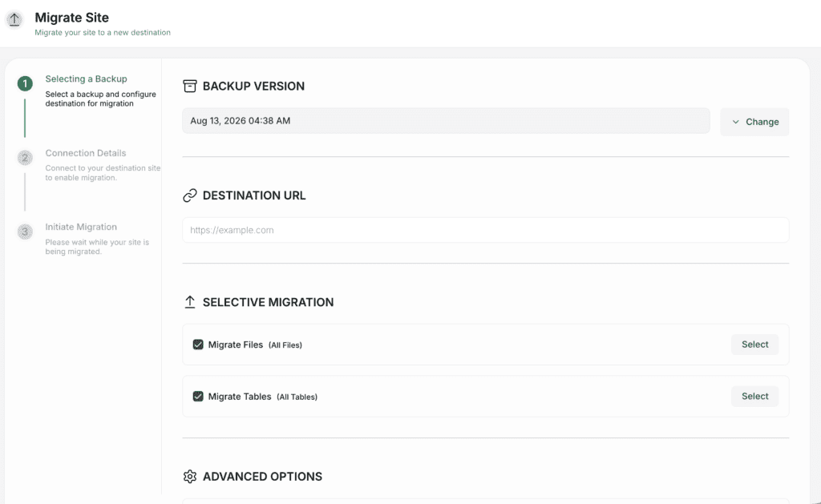Click the backup date Aug 13, 2026 field
Image resolution: width=821 pixels, height=504 pixels.
[x=446, y=121]
